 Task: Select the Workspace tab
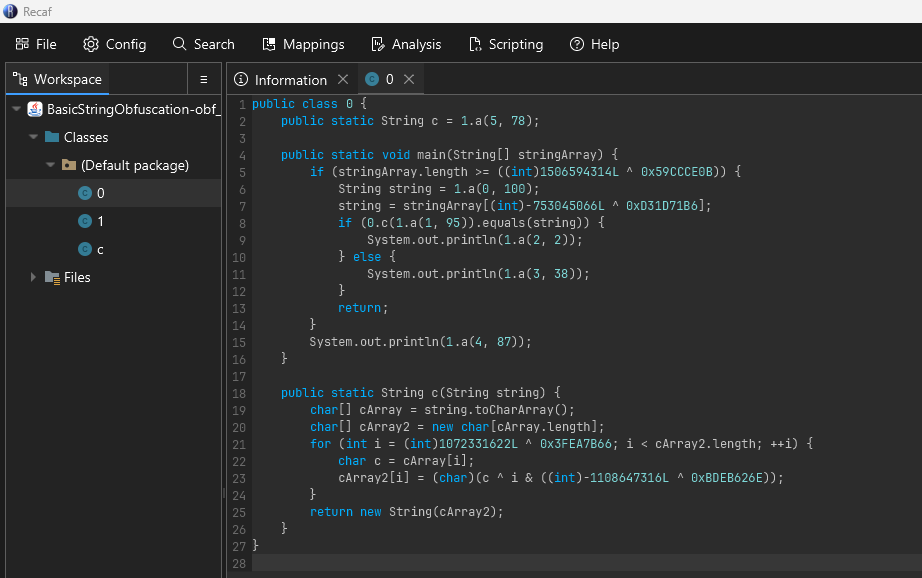tap(57, 79)
